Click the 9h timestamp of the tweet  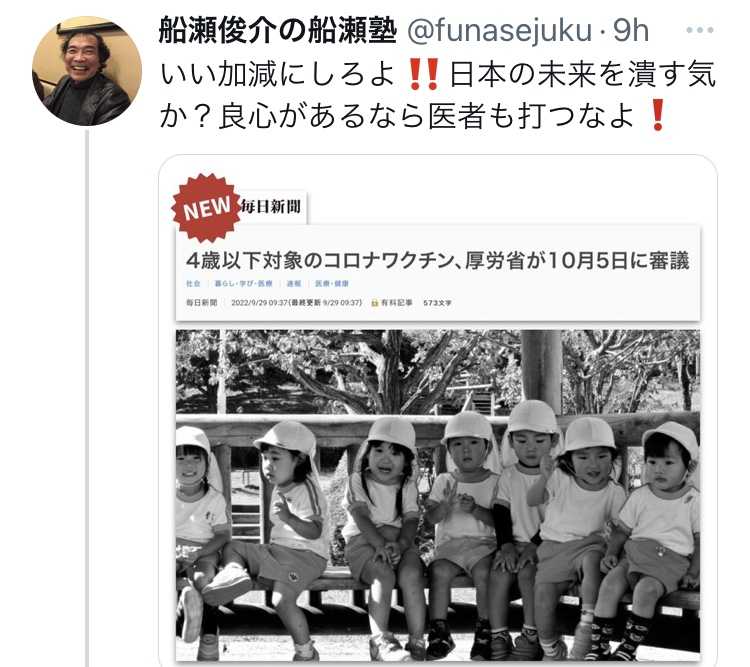click(x=631, y=30)
